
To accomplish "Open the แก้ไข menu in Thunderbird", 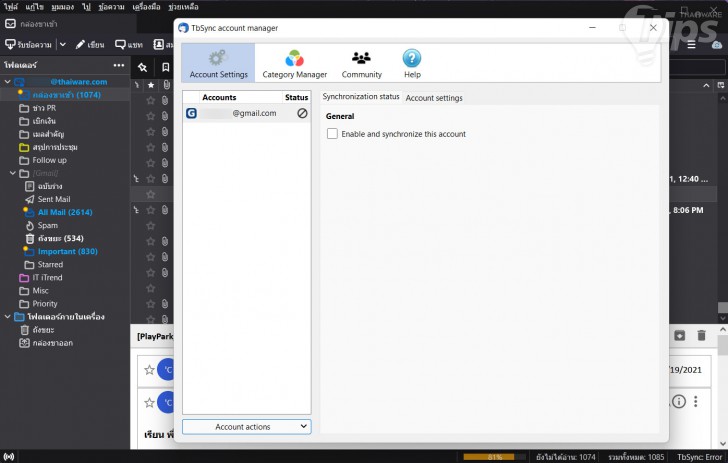I will [x=34, y=7].
